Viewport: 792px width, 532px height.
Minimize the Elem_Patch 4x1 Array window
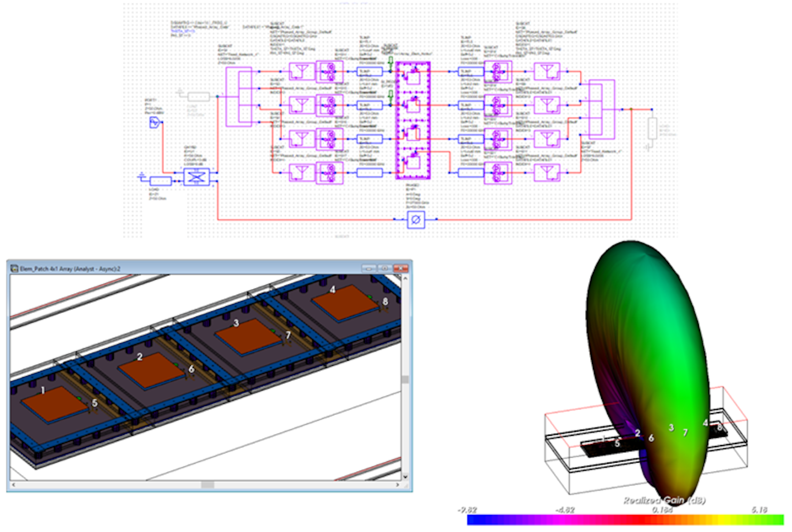(x=369, y=268)
